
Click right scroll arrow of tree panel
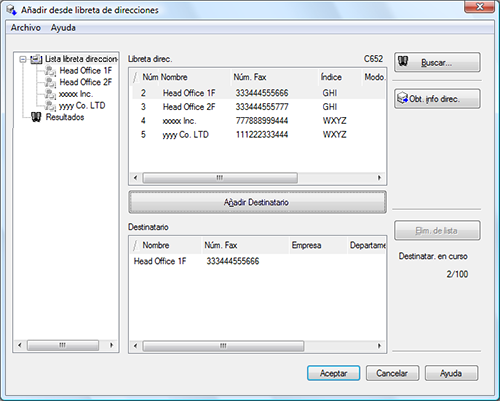112,345
